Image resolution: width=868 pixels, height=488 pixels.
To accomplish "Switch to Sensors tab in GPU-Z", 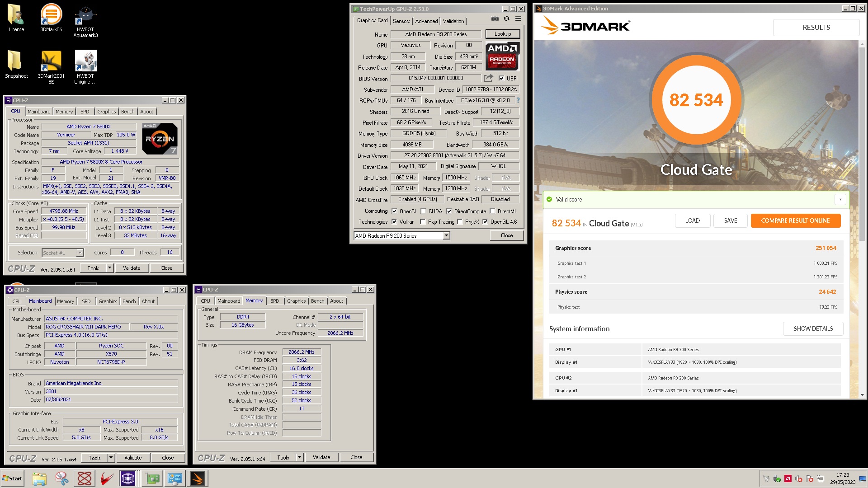I will pyautogui.click(x=401, y=21).
